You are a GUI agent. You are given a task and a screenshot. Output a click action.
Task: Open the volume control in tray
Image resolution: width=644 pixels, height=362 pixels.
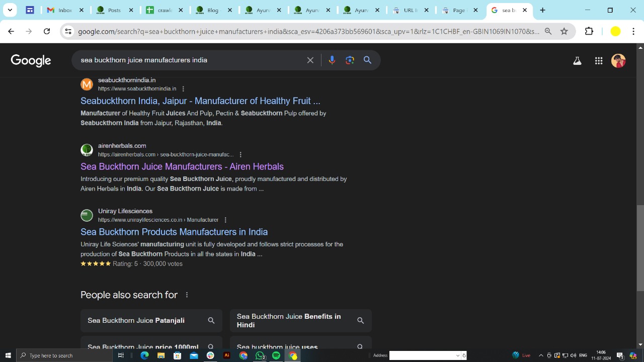(573, 355)
